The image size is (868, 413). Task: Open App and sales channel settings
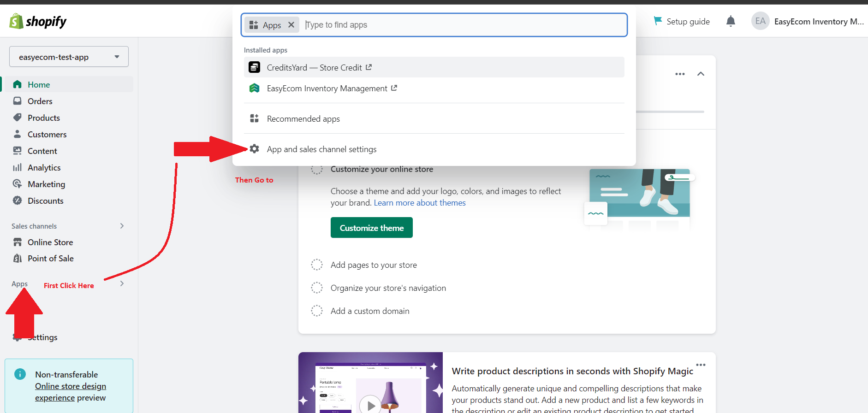click(434, 149)
